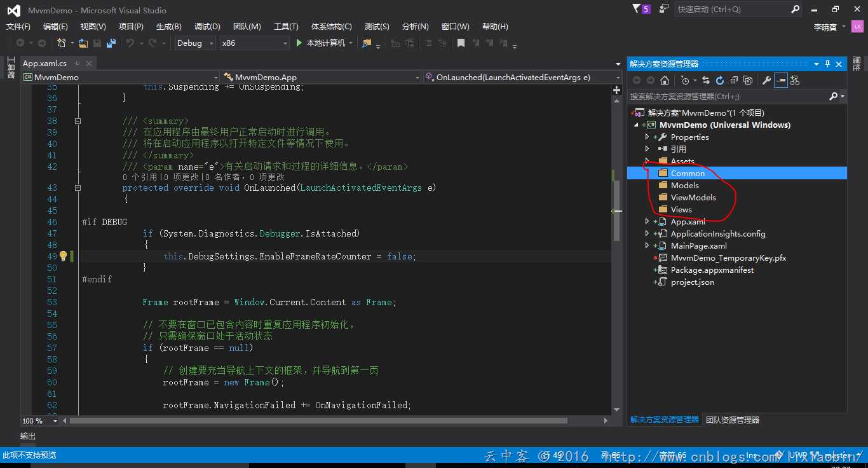868x468 pixels.
Task: Click Pending Changes Filter clock icon
Action: pos(684,80)
